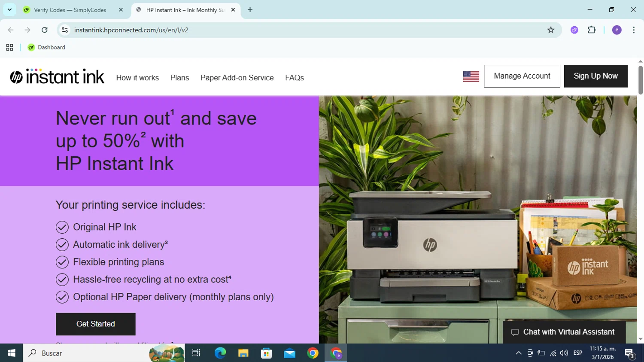This screenshot has width=644, height=362.
Task: Show hidden system tray icons
Action: (x=519, y=353)
